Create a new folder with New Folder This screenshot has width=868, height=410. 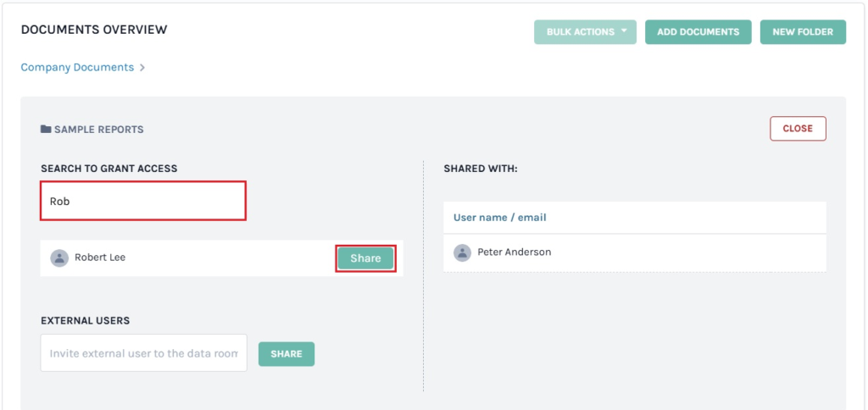803,32
